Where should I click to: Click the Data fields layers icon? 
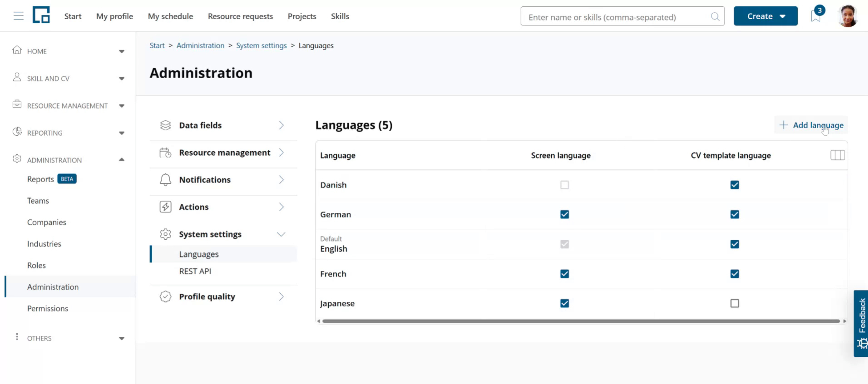(x=165, y=125)
